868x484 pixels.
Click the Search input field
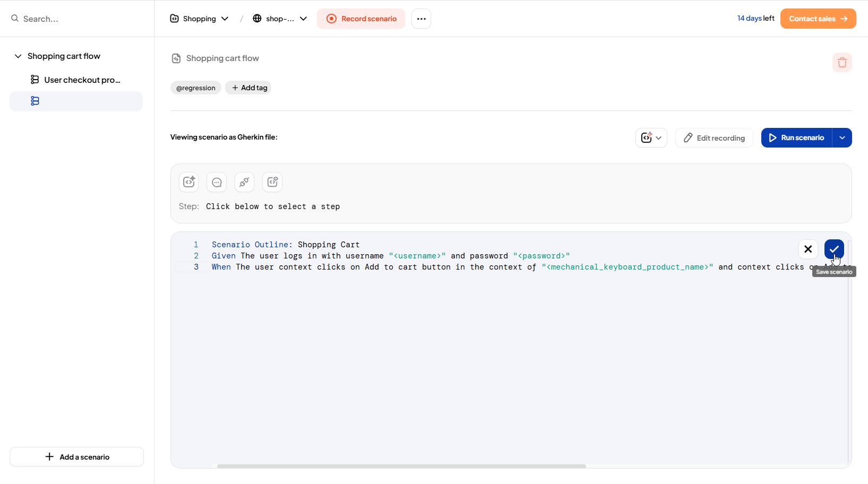click(x=80, y=19)
